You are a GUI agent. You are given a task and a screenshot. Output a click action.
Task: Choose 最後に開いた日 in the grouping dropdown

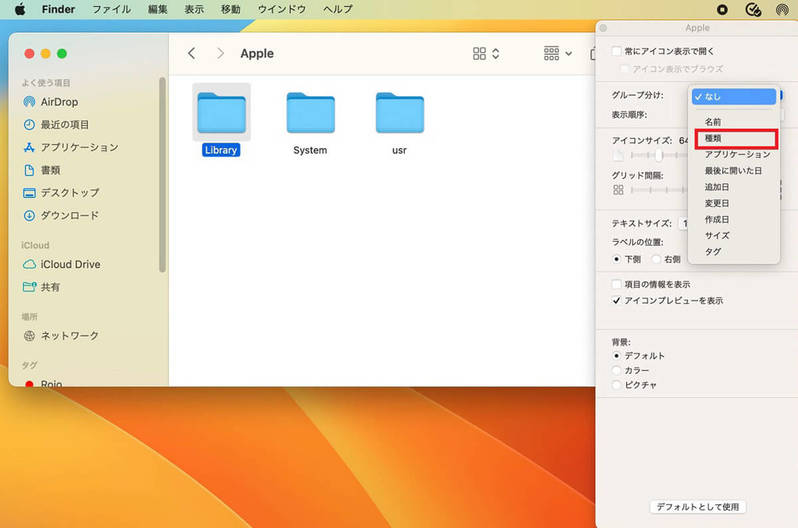[734, 171]
